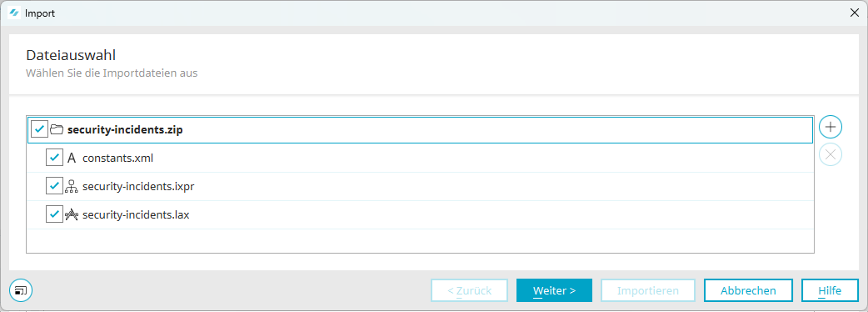This screenshot has height=312, width=868.
Task: Click the circled X remove file icon
Action: [830, 154]
